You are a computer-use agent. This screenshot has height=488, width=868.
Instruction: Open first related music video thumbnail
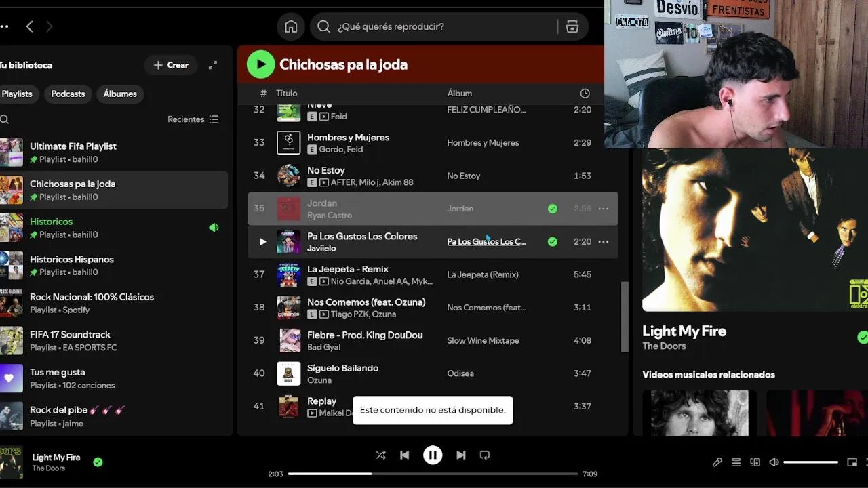pyautogui.click(x=699, y=413)
